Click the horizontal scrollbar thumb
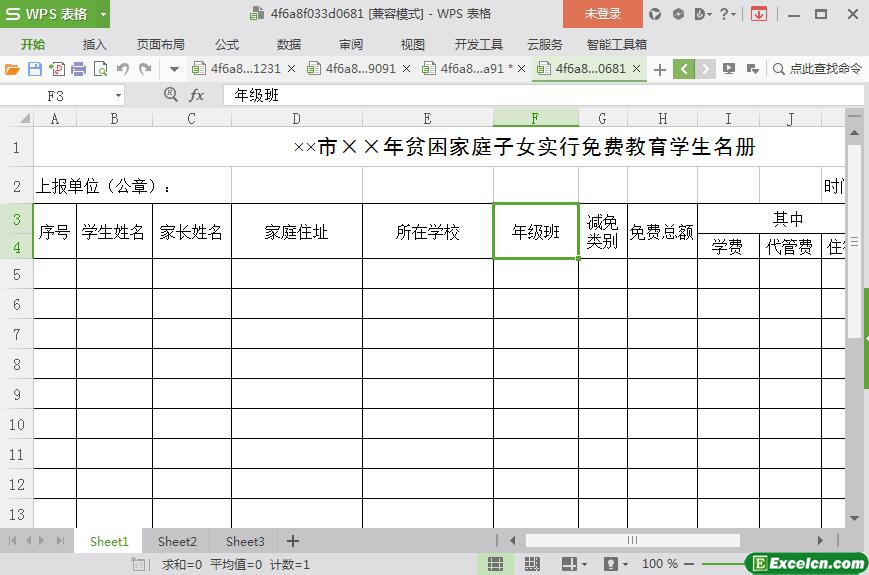The width and height of the screenshot is (869, 575). click(632, 540)
